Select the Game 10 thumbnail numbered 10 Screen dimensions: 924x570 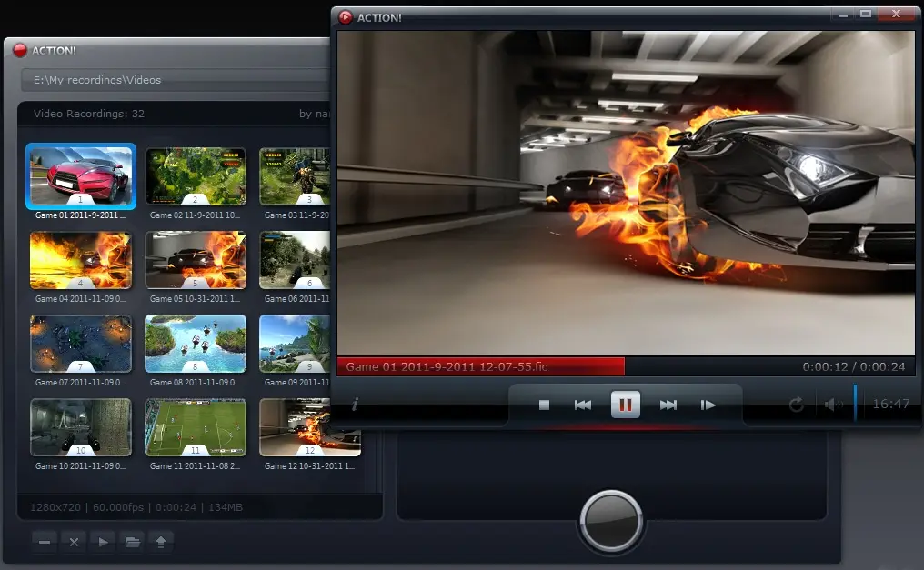point(81,427)
